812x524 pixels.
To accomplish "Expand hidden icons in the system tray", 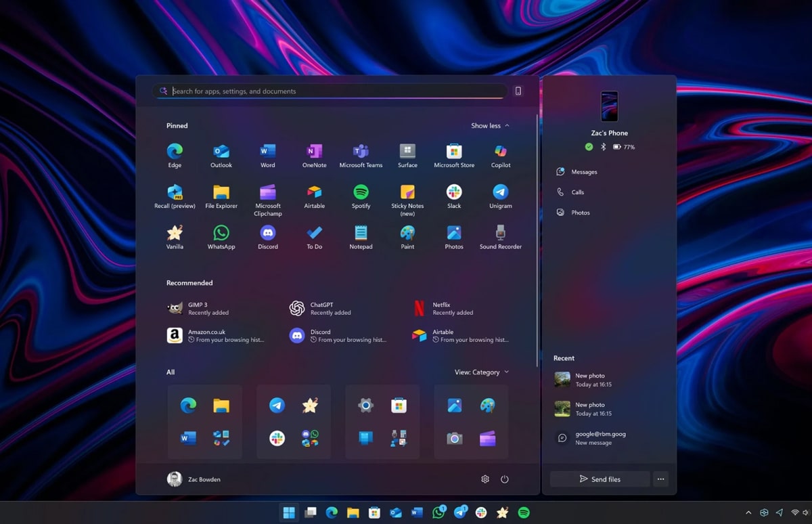I will (748, 512).
